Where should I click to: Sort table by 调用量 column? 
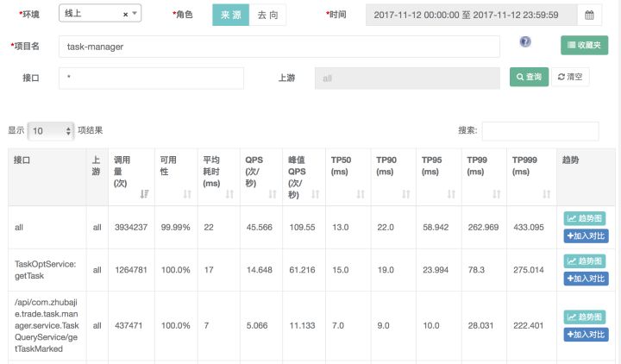click(144, 195)
